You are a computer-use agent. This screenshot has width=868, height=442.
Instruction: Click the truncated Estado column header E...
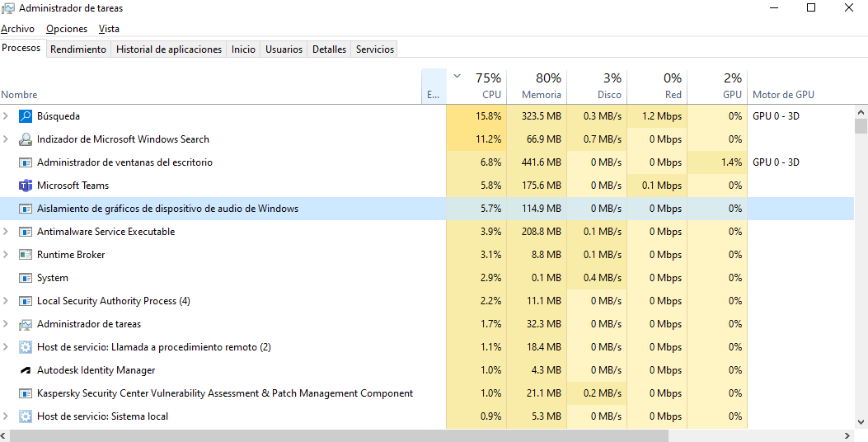[x=434, y=87]
